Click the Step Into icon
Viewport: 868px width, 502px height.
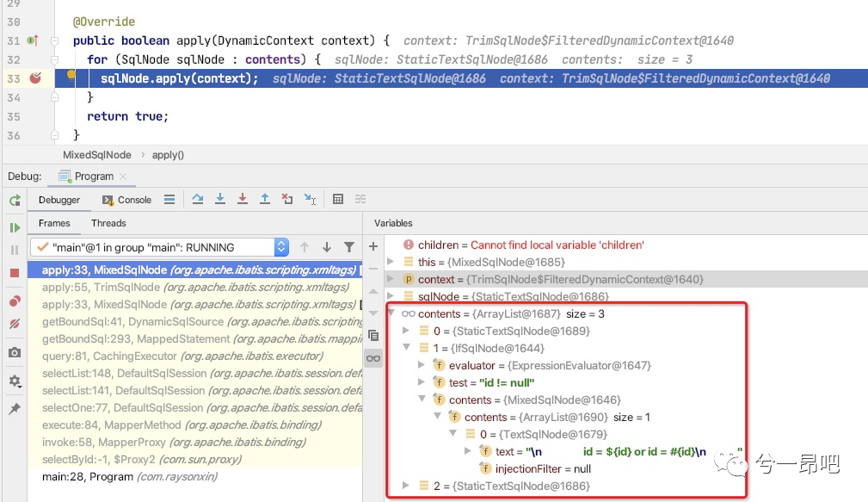point(219,199)
